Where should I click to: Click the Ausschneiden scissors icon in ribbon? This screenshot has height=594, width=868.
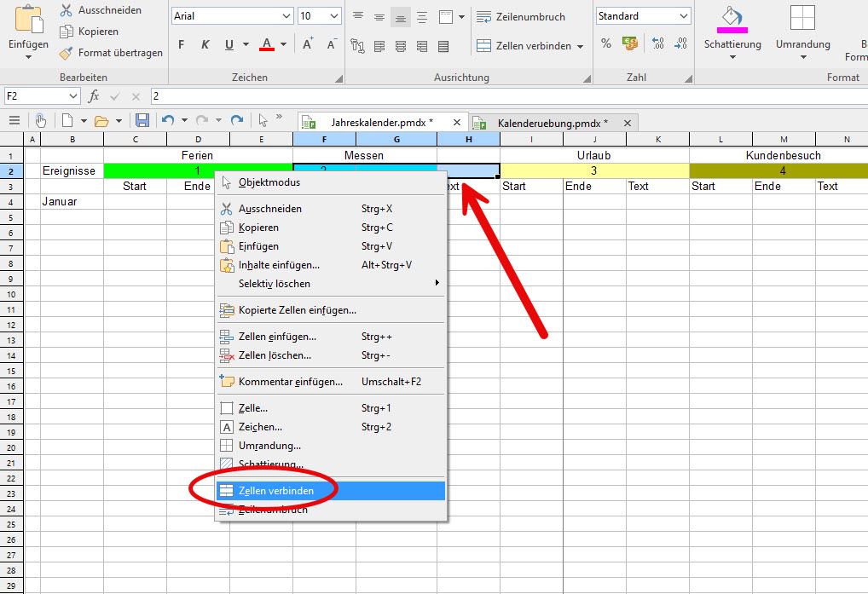(67, 10)
